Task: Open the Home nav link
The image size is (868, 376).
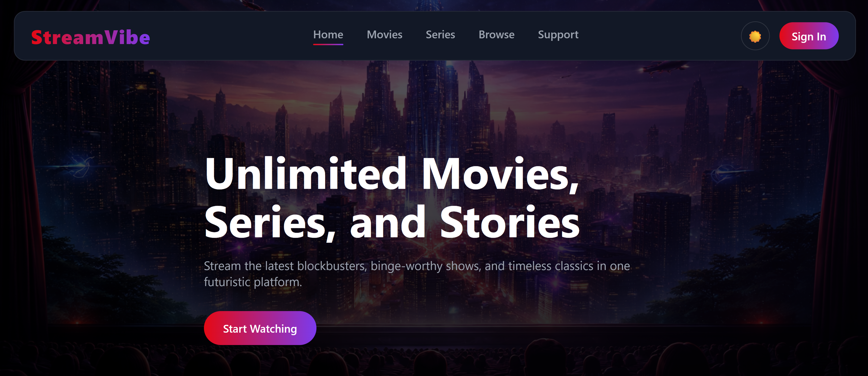Action: coord(328,35)
